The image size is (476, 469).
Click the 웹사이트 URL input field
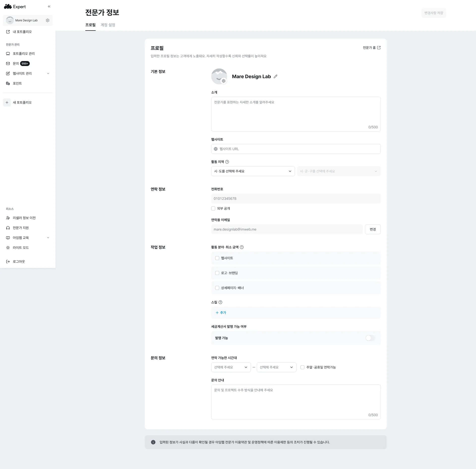[296, 149]
